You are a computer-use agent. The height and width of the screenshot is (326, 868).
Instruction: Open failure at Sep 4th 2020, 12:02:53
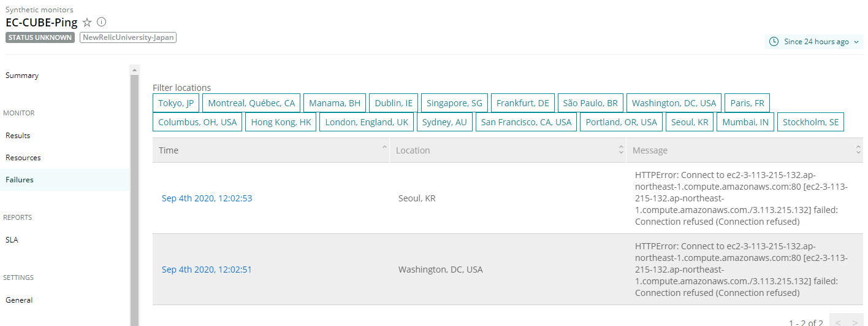207,198
